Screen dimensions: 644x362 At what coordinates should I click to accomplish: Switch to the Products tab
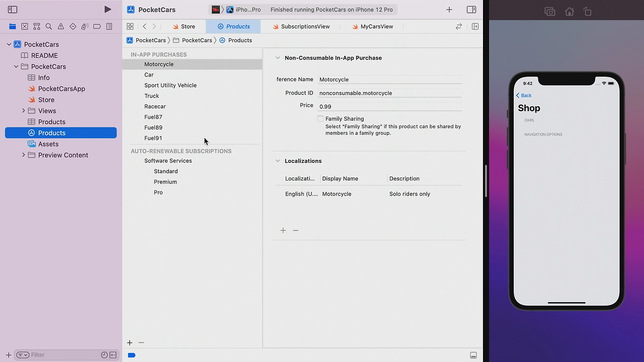click(x=233, y=26)
